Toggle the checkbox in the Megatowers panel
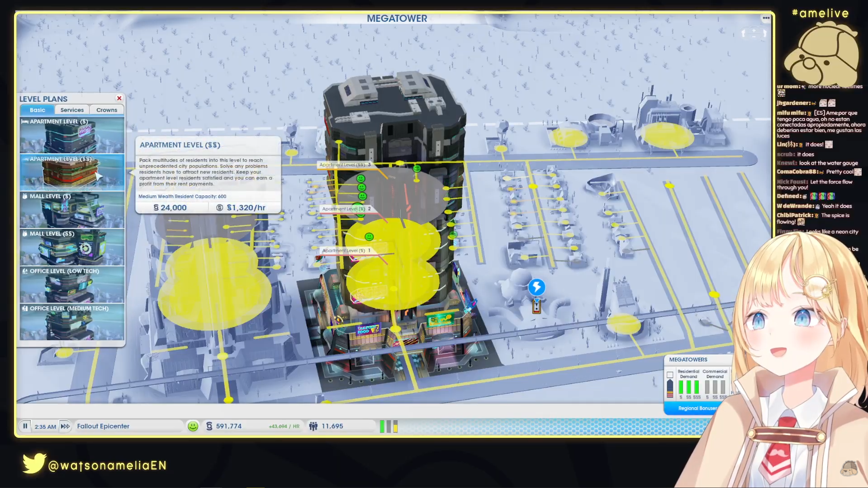This screenshot has height=488, width=868. coord(670,375)
